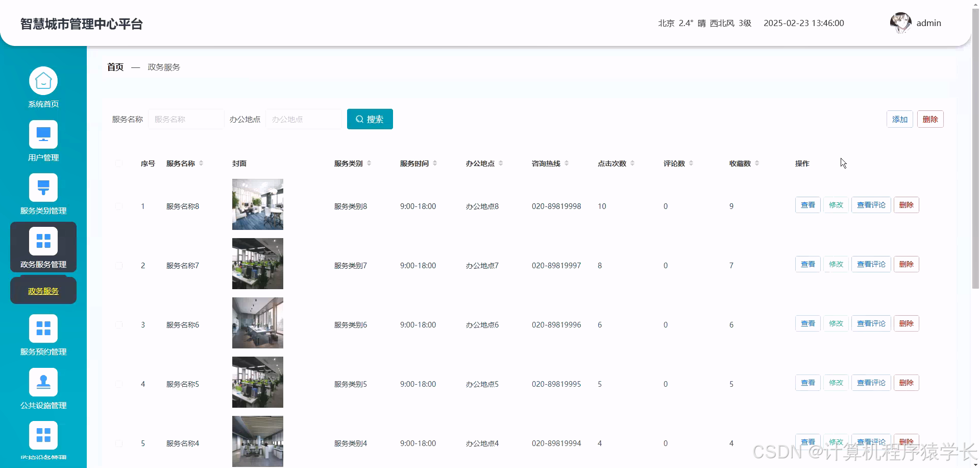Open the 服务预约管理 grid icon

(43, 329)
